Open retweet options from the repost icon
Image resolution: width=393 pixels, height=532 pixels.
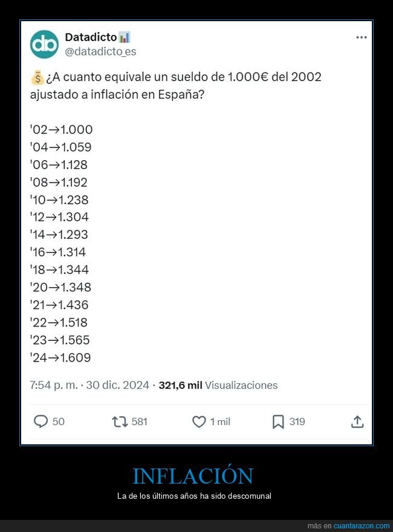[117, 421]
